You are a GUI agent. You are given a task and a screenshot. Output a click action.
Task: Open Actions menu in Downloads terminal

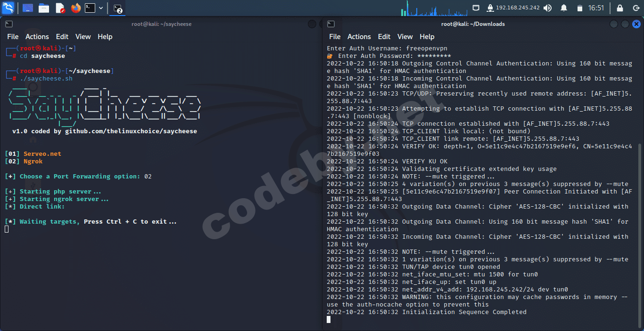coord(359,37)
